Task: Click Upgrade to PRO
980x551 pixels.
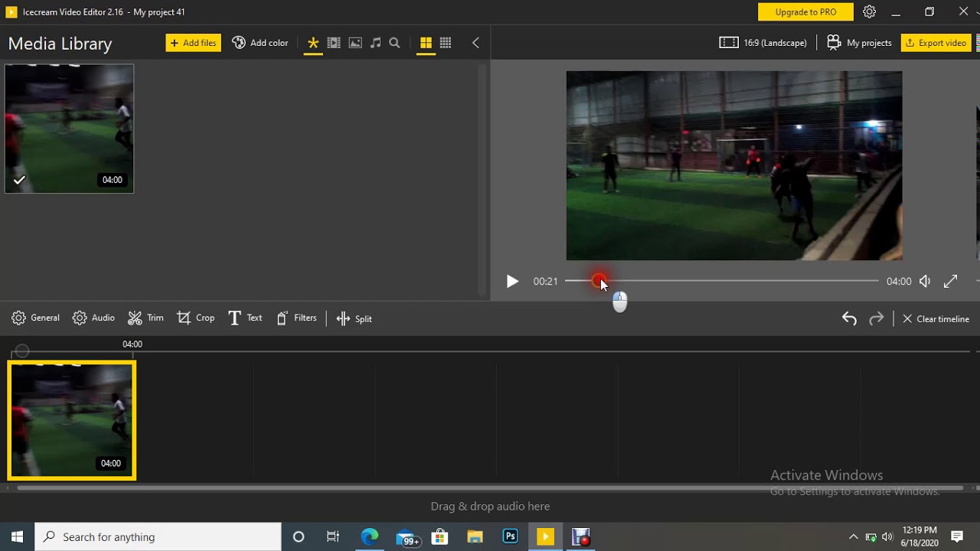Action: pyautogui.click(x=805, y=11)
